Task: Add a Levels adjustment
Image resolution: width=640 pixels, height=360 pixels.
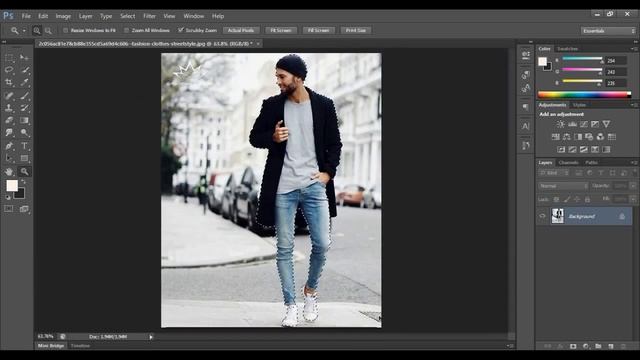Action: (572, 124)
